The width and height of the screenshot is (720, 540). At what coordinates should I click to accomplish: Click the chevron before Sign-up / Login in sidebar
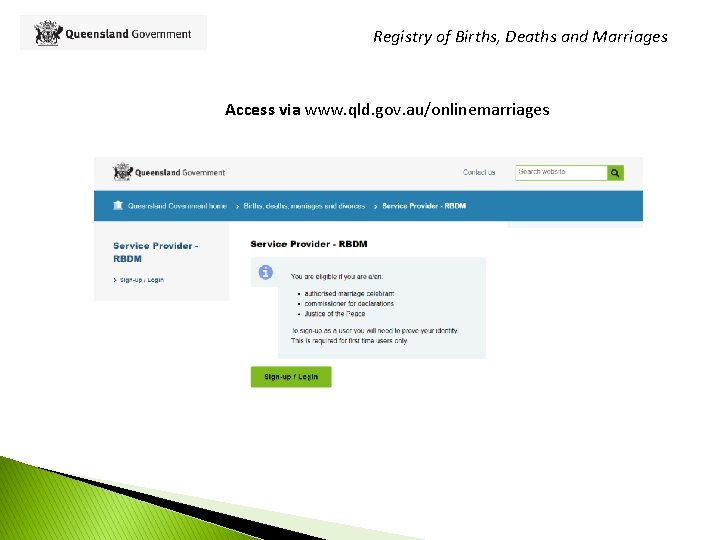[115, 280]
